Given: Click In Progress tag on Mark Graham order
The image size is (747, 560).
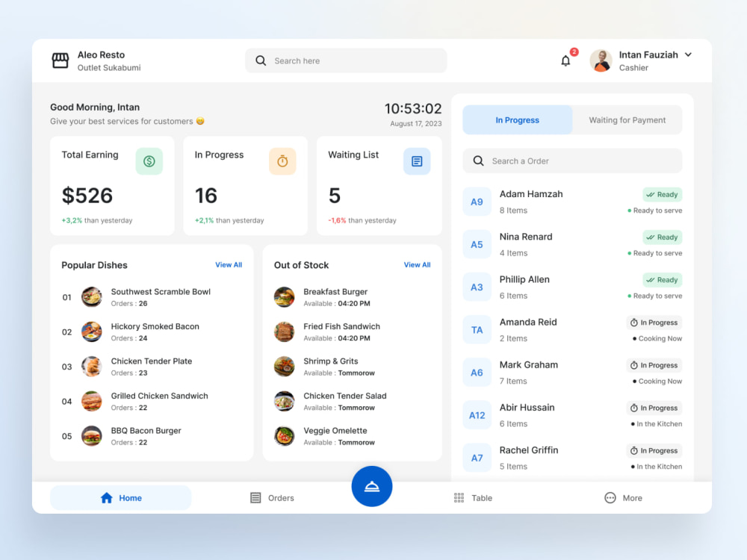Looking at the screenshot, I should pyautogui.click(x=654, y=365).
